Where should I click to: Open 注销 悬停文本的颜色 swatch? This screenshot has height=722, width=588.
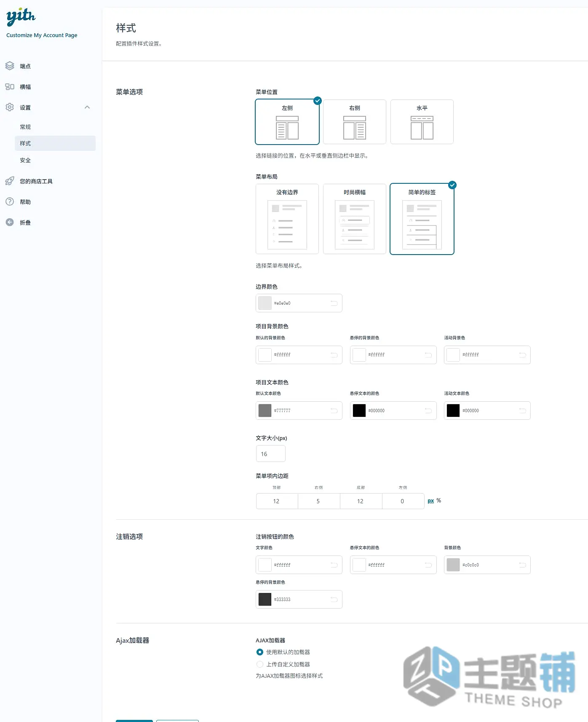(359, 565)
